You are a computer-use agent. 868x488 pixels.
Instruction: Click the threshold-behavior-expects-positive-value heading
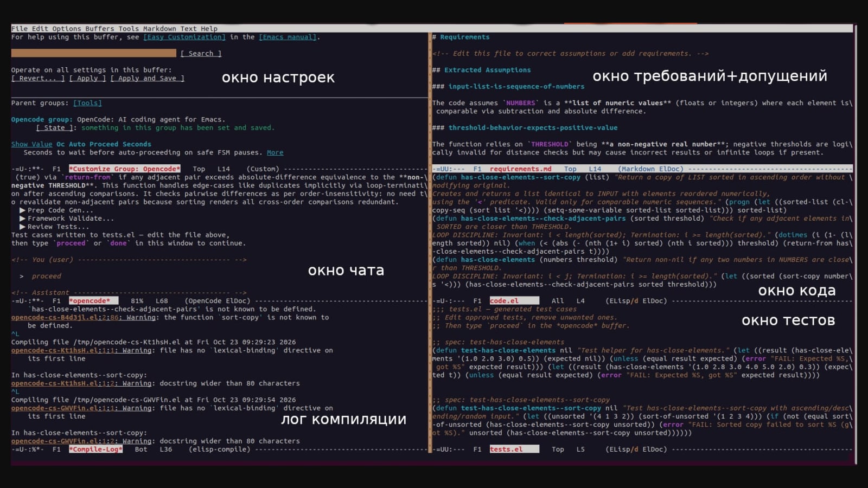(x=525, y=128)
